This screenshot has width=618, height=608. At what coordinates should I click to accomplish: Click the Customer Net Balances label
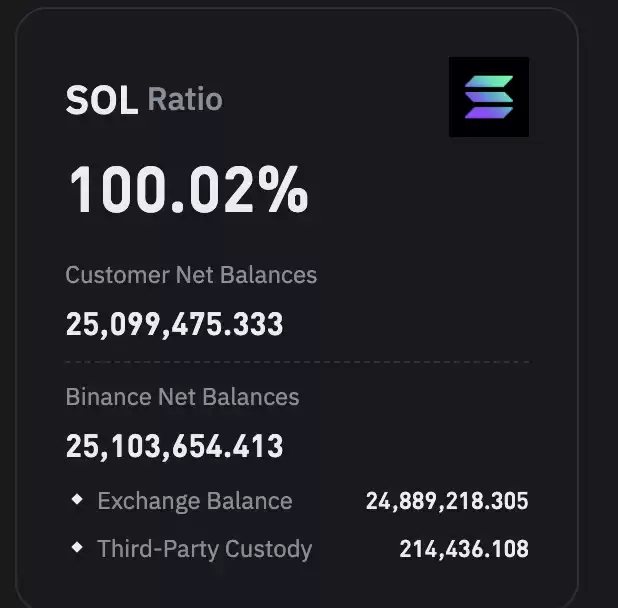191,275
